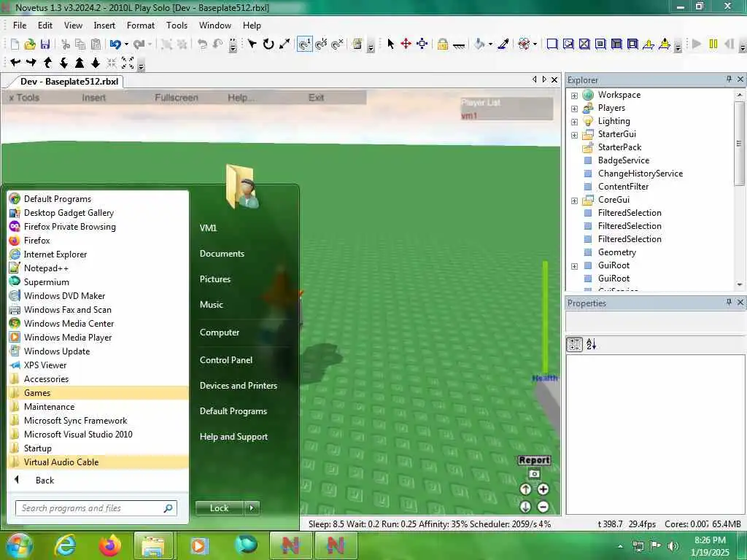
Task: Select the eyedropper Dropper tool
Action: (503, 44)
